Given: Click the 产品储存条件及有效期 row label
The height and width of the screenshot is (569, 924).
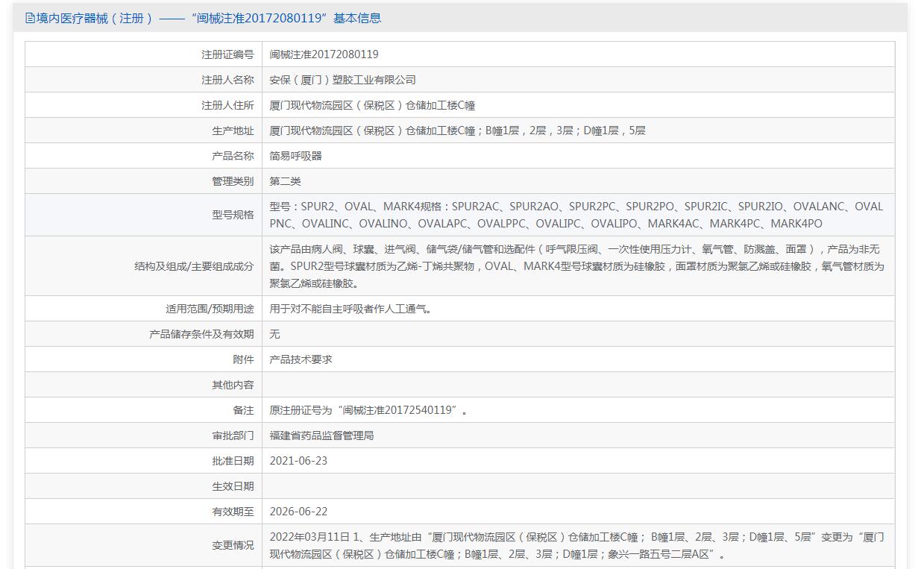Looking at the screenshot, I should tap(201, 334).
